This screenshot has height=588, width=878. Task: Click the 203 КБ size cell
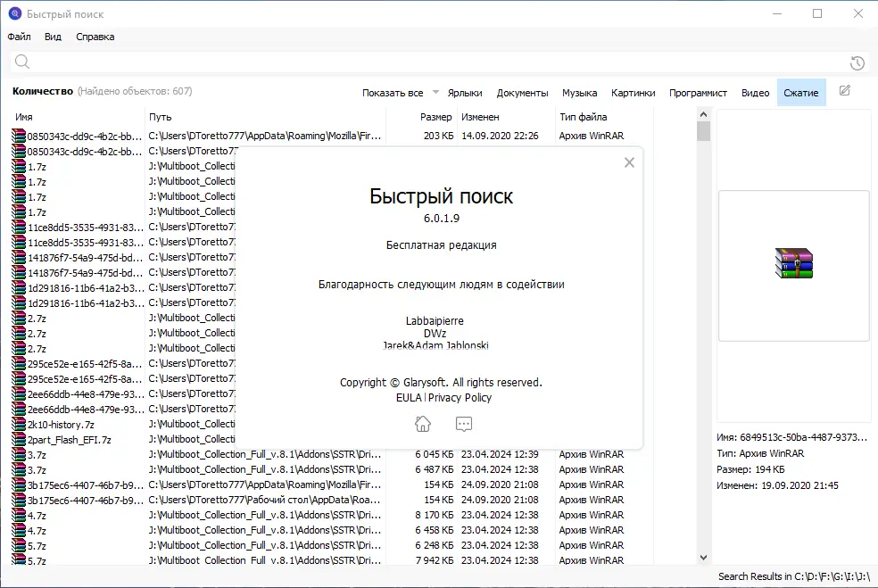[x=438, y=136]
